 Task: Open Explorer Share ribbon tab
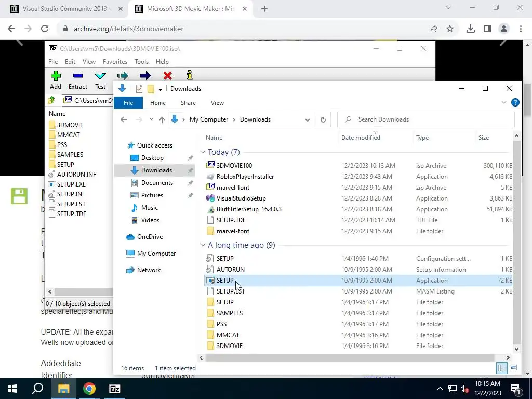coord(188,103)
